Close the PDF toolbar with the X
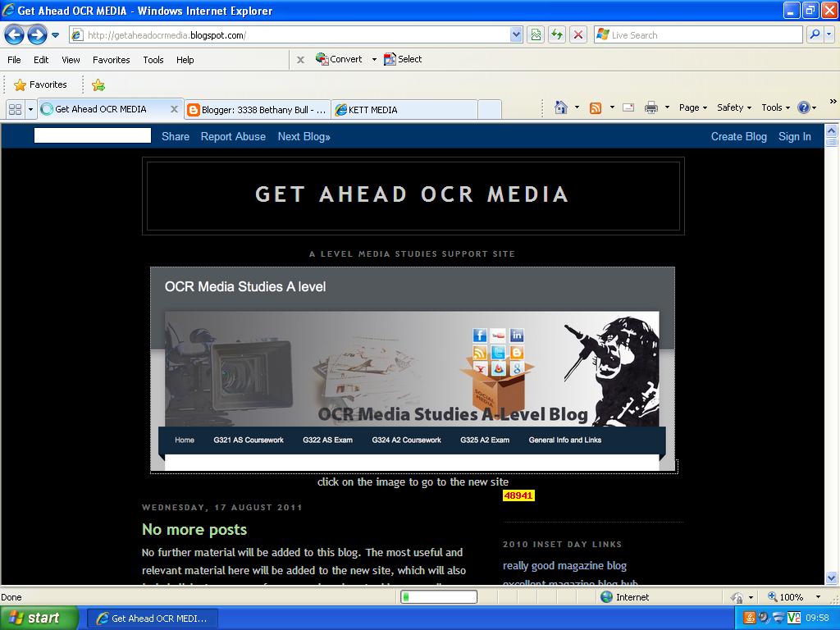840x630 pixels. (x=300, y=60)
